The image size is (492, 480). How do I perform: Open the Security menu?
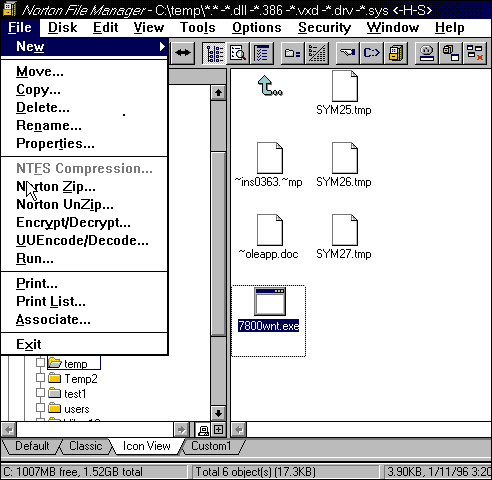[324, 28]
